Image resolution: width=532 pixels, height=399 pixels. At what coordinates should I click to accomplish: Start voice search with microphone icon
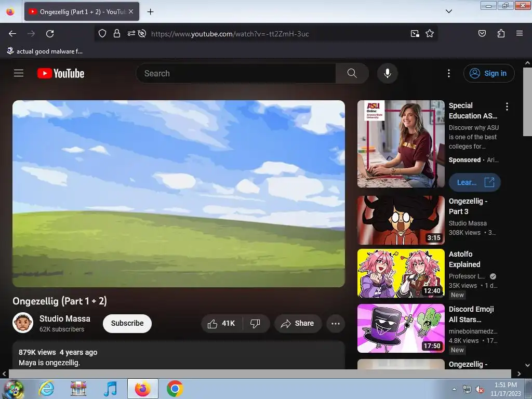(388, 73)
